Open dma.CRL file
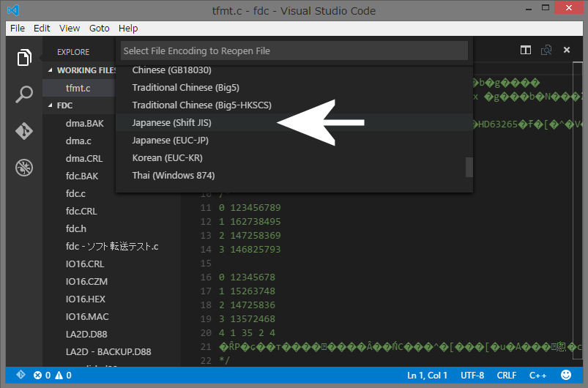The width and height of the screenshot is (588, 388). coord(84,159)
